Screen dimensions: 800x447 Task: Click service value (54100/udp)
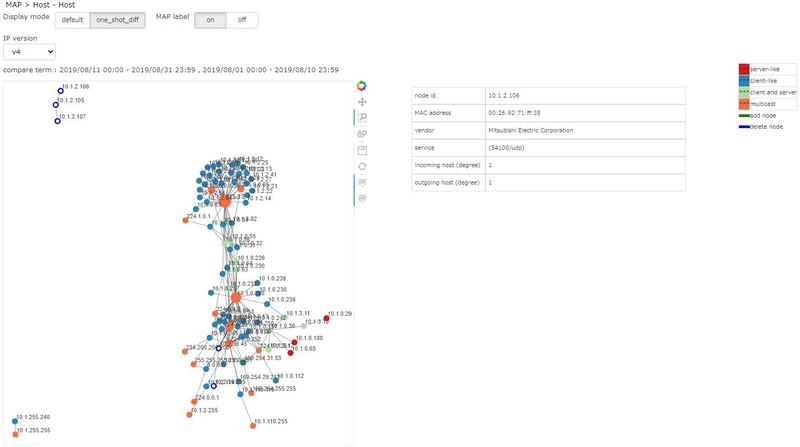point(585,147)
